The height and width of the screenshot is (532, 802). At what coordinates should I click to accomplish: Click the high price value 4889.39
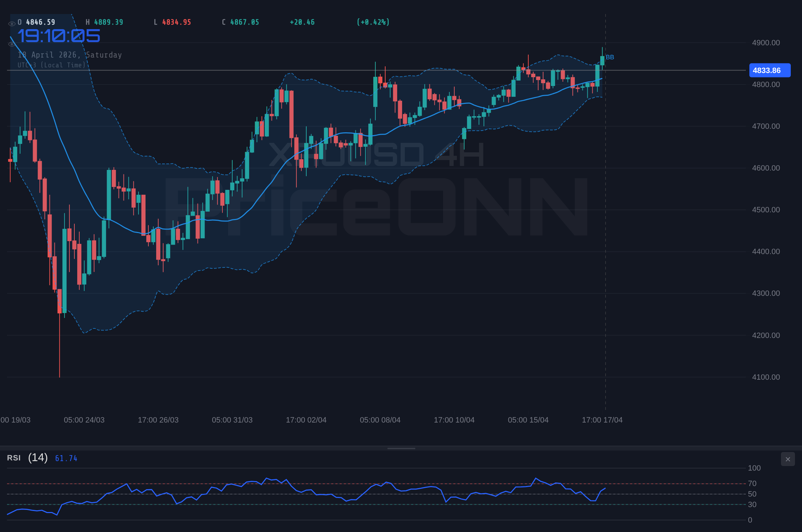pyautogui.click(x=109, y=22)
